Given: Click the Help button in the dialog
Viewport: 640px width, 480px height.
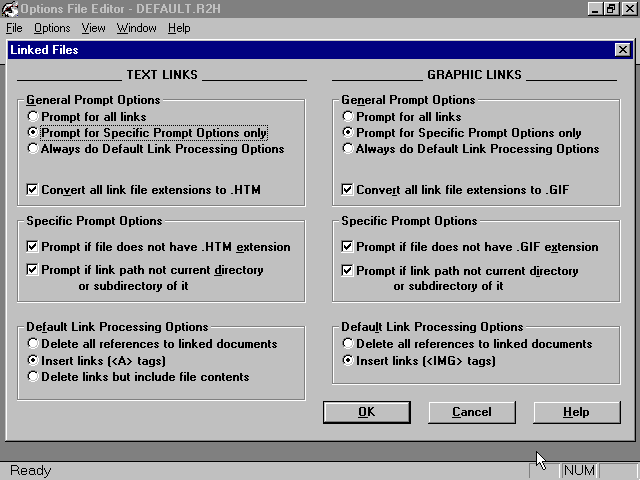Looking at the screenshot, I should 576,412.
